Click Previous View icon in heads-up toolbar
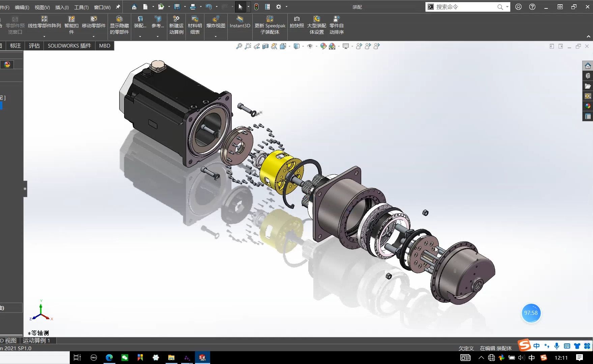593x364 pixels. [x=257, y=46]
